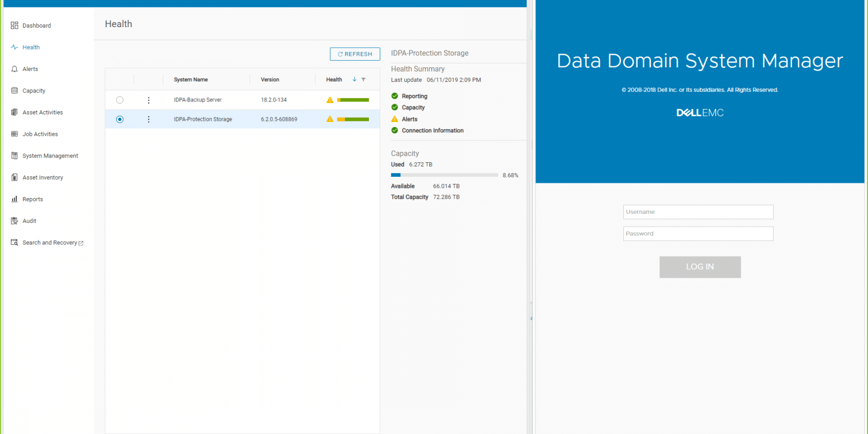Click the Capacity database icon

click(15, 91)
